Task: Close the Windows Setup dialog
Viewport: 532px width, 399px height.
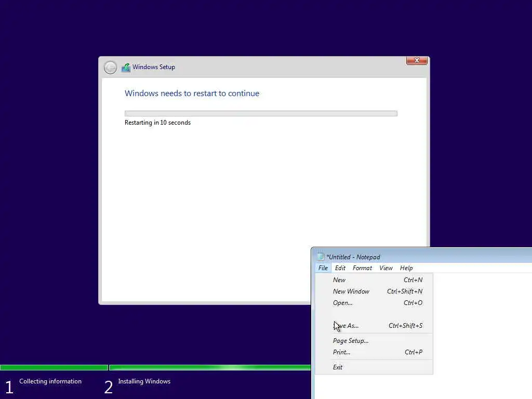Action: pos(417,60)
